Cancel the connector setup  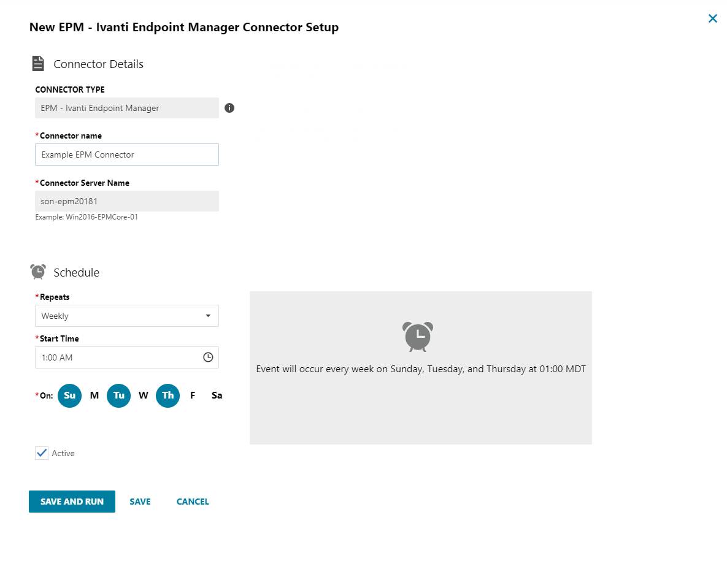[192, 501]
